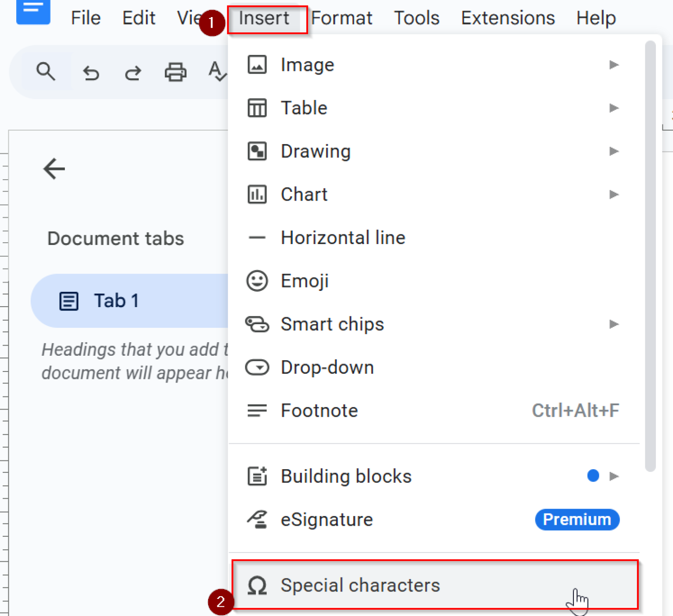Image resolution: width=673 pixels, height=616 pixels.
Task: Select the Emoji menu option
Action: 305,281
